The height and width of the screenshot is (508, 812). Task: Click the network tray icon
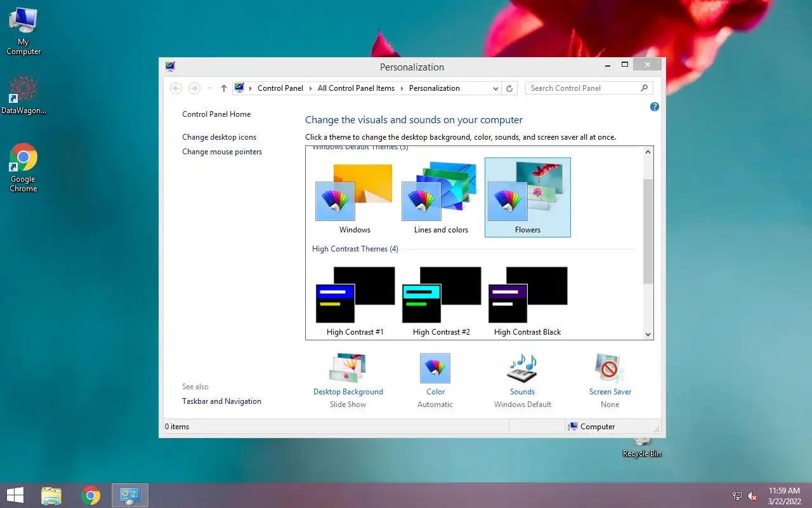point(737,496)
